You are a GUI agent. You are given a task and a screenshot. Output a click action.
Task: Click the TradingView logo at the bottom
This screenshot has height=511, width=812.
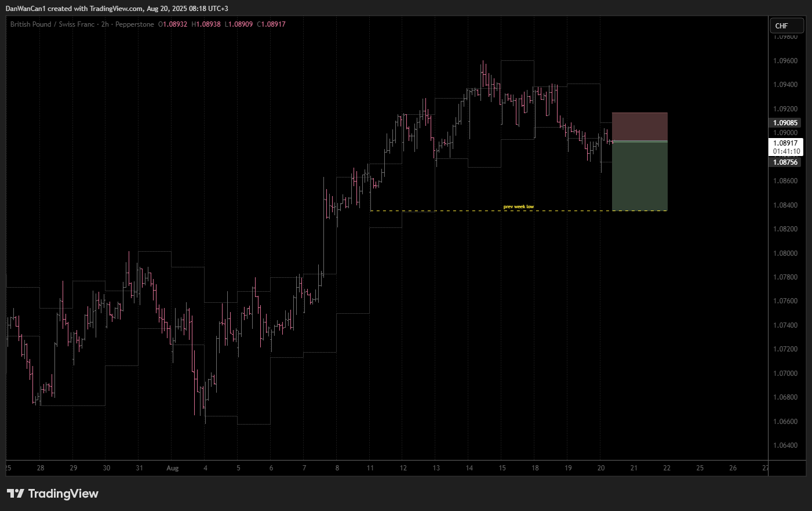tap(53, 494)
